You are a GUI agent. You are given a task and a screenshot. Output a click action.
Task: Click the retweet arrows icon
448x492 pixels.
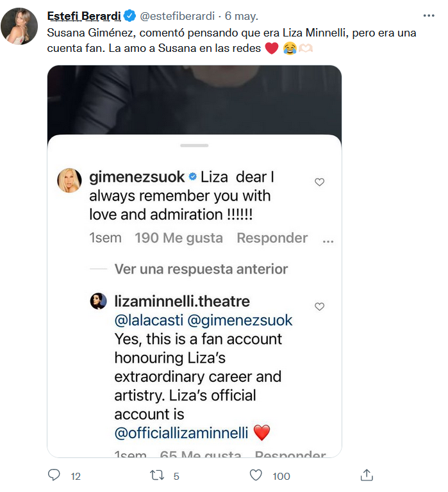coord(157,475)
